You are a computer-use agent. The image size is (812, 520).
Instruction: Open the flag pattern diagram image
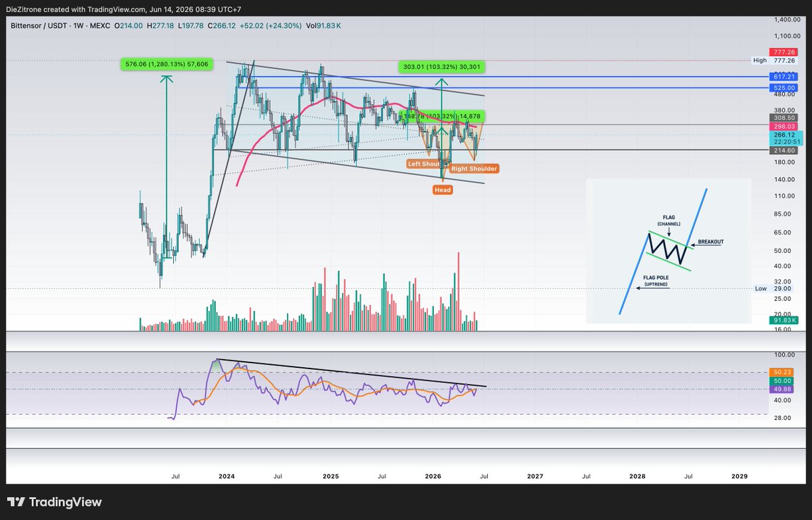click(669, 250)
